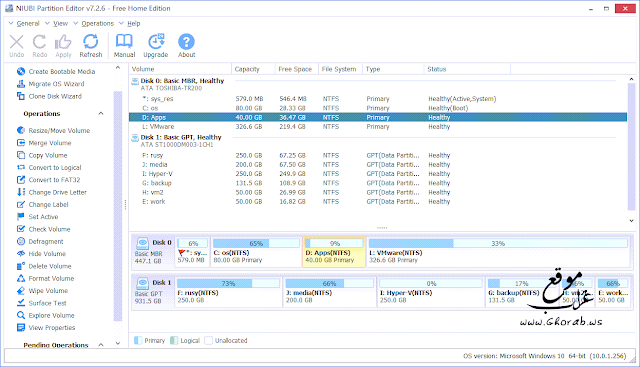
Task: Sort by the Free Space column
Action: 296,69
